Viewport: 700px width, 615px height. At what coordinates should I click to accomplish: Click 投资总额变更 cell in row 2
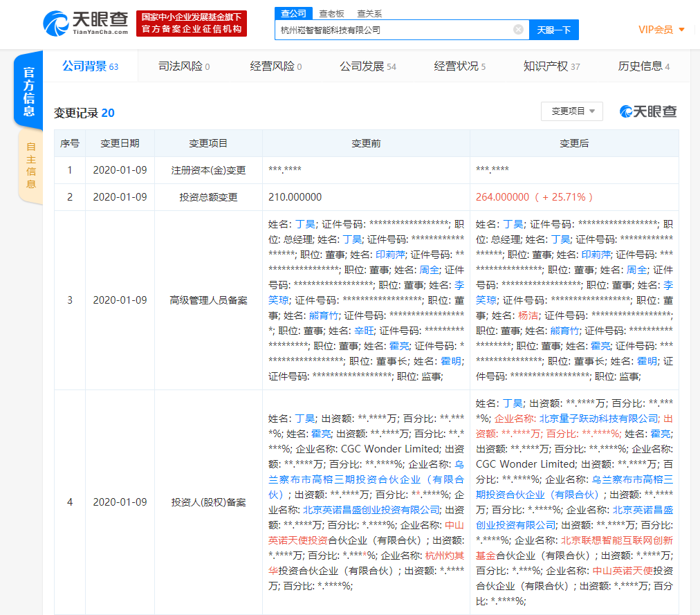coord(208,197)
